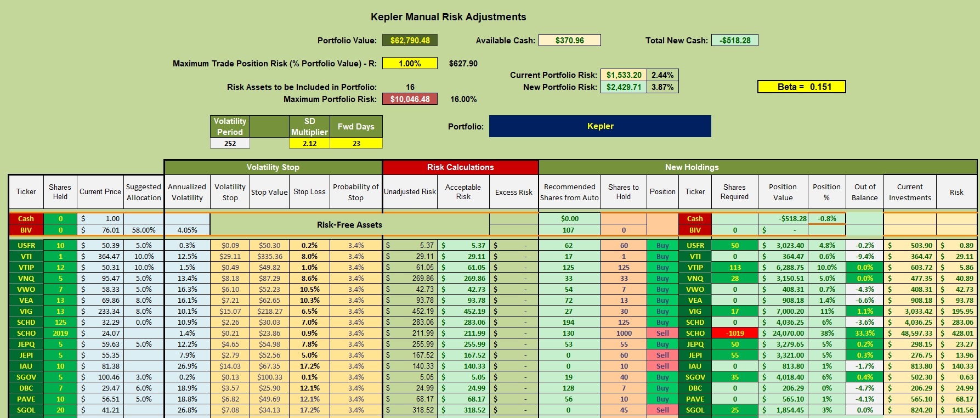The image size is (980, 418).
Task: Select the Risk-Free Assets merged cell
Action: tap(349, 224)
